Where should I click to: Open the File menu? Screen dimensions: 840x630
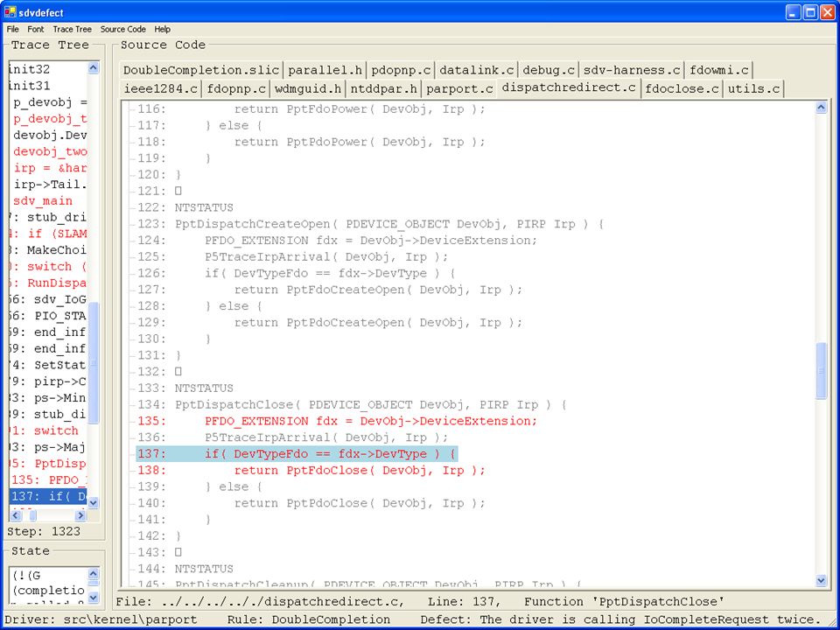tap(12, 29)
